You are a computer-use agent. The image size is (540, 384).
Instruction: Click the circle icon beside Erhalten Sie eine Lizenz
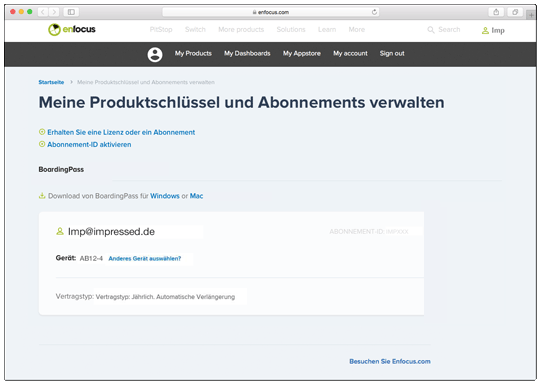point(42,132)
